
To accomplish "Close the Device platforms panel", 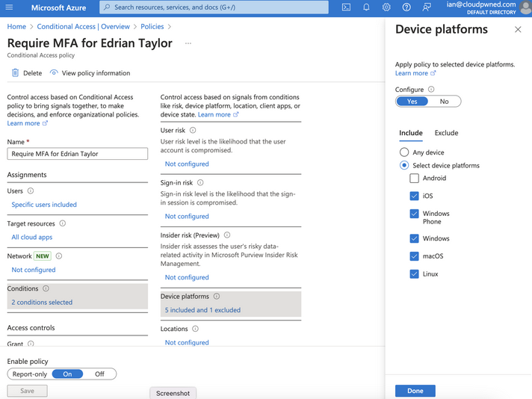I will coord(518,30).
